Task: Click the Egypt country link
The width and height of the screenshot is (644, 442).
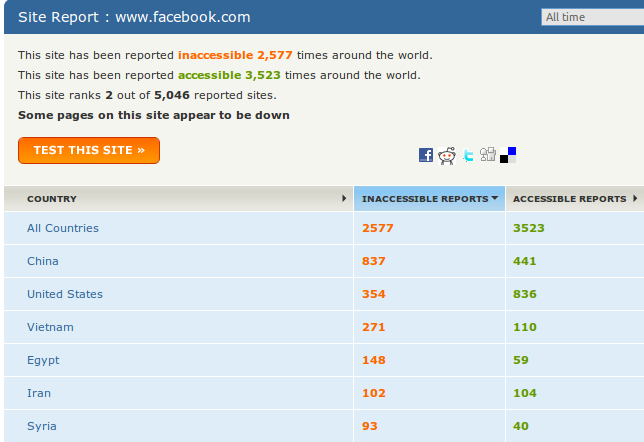Action: point(43,360)
